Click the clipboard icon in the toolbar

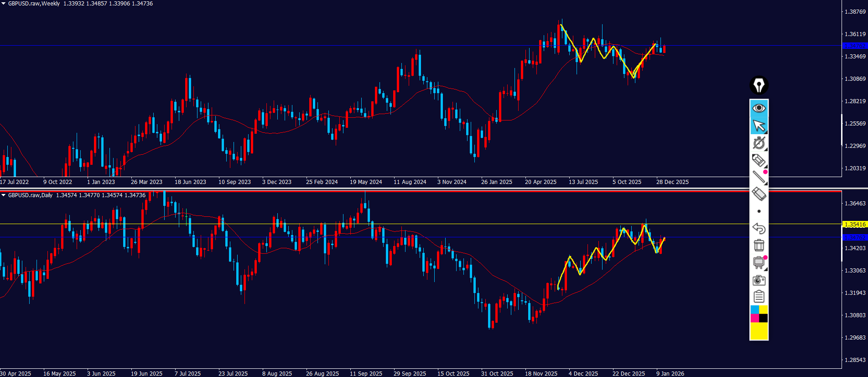click(759, 297)
